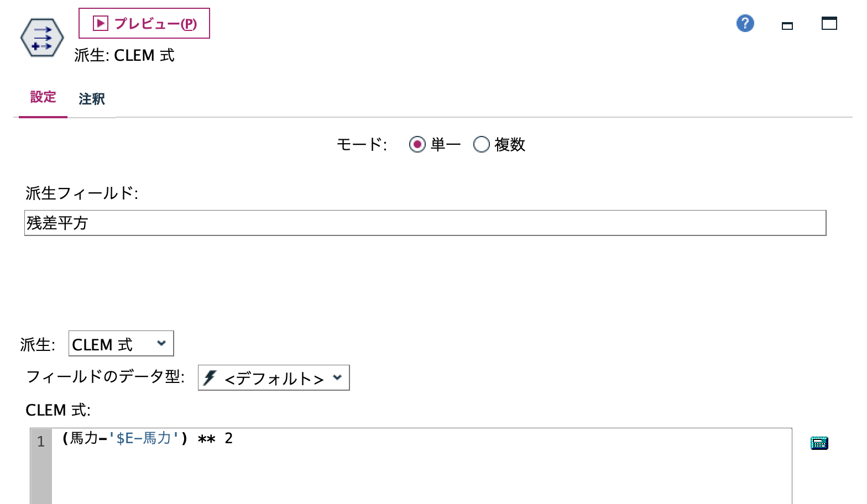Click the maximize panel icon
The width and height of the screenshot is (867, 504).
[829, 24]
